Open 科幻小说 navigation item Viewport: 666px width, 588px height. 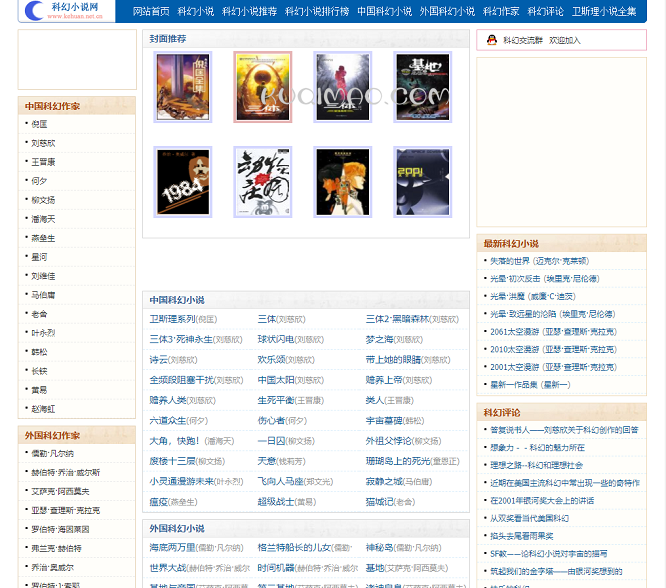(195, 11)
